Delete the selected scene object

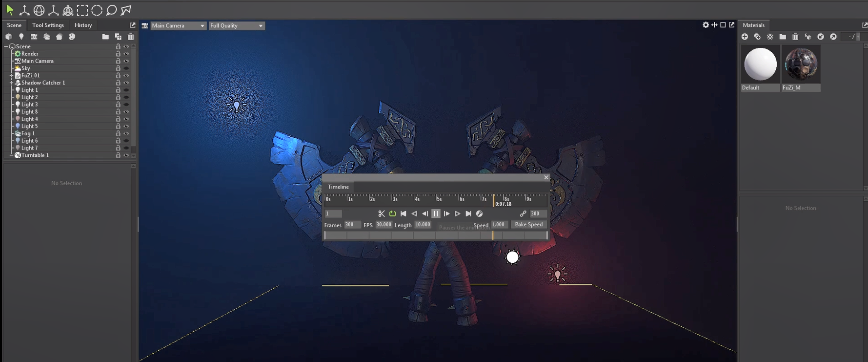pos(131,37)
